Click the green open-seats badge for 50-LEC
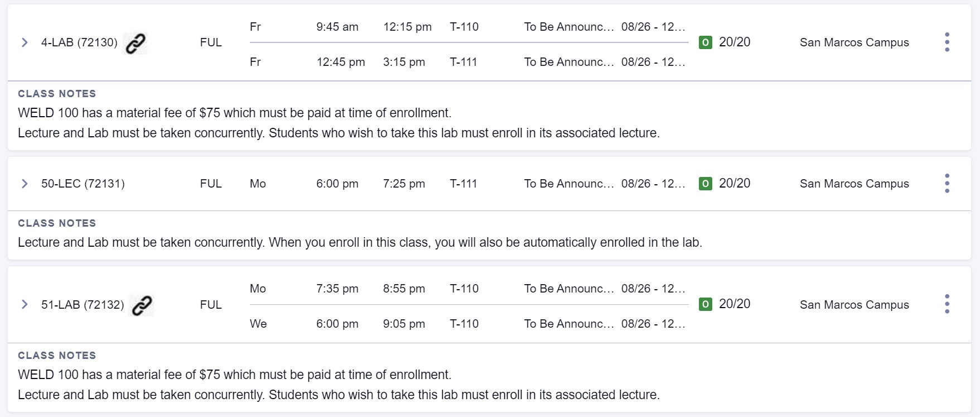This screenshot has height=417, width=980. click(705, 184)
